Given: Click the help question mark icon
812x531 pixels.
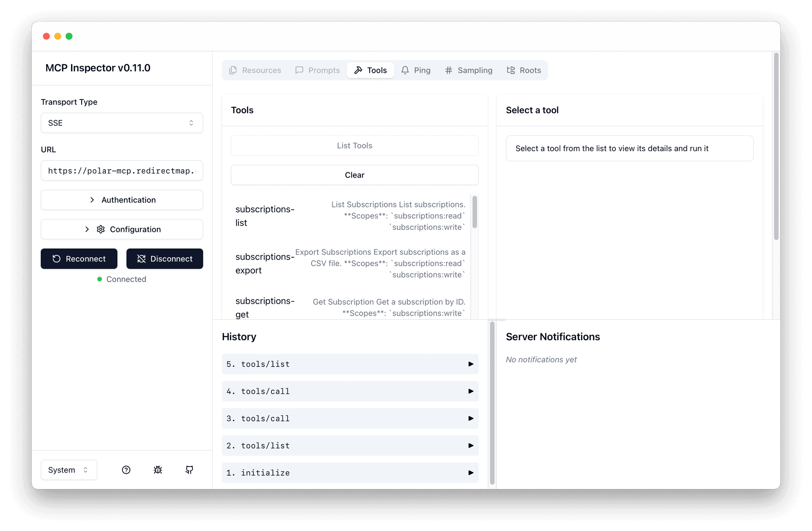Looking at the screenshot, I should (x=126, y=470).
